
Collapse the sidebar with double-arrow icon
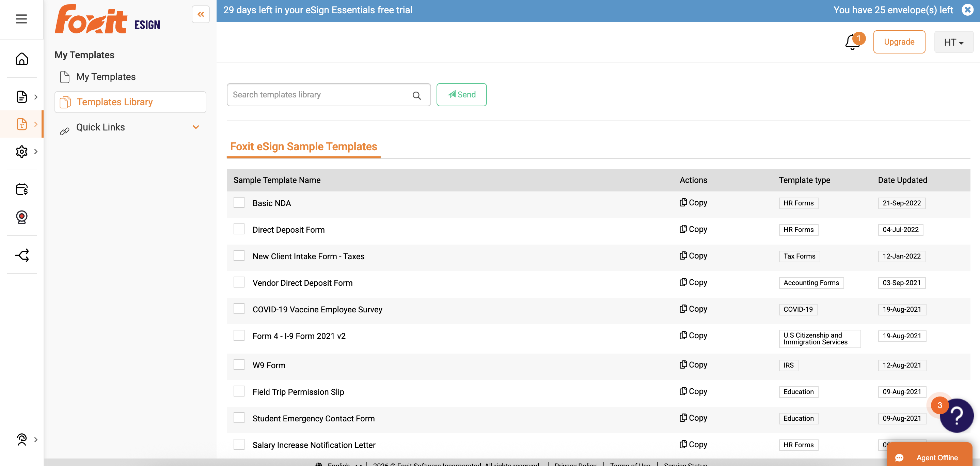pyautogui.click(x=201, y=14)
